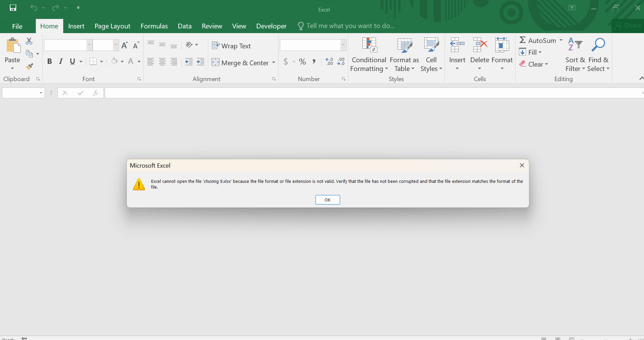
Task: Click the Copy icon in Clipboard group
Action: (x=29, y=53)
